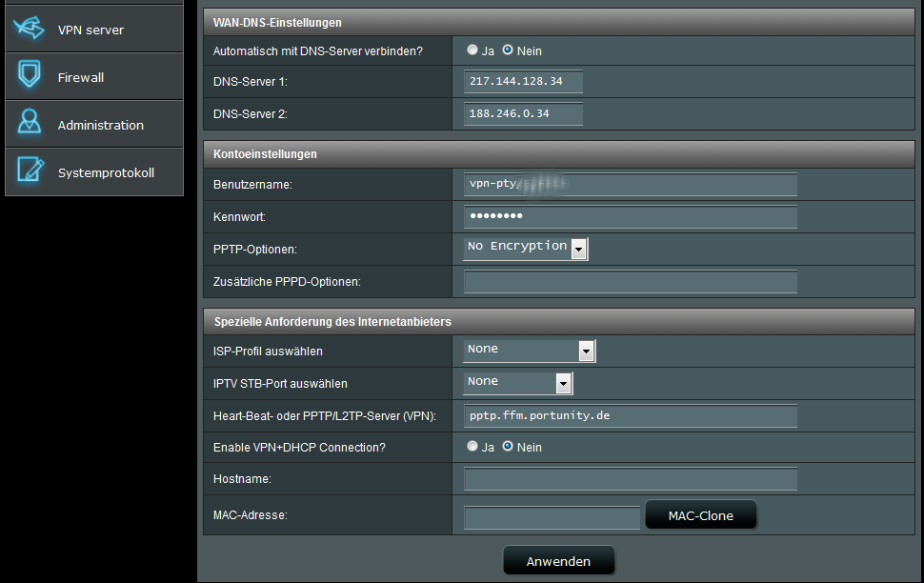This screenshot has height=583, width=924.
Task: Click Anwenden to apply settings
Action: point(558,561)
